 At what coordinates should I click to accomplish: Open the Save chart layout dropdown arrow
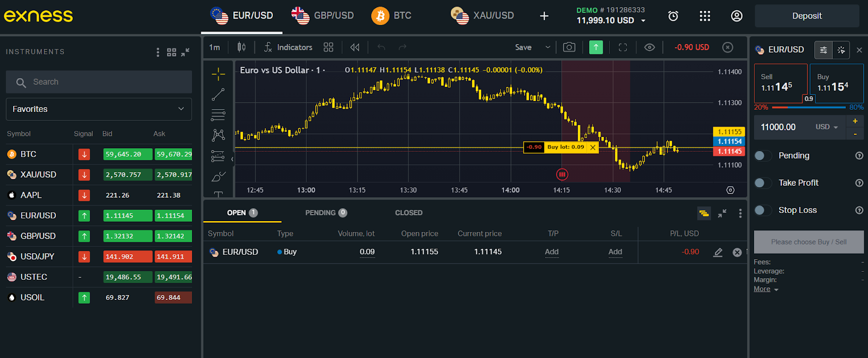click(548, 47)
